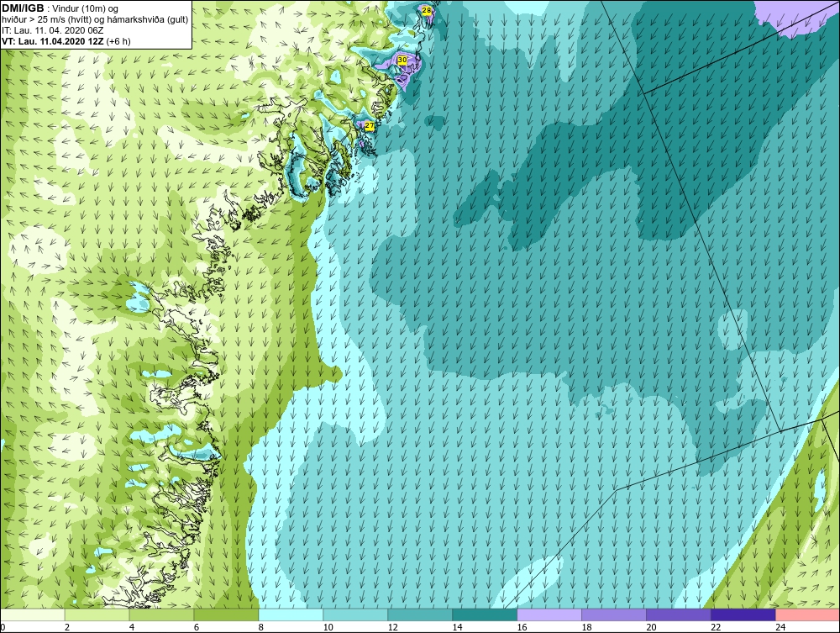Click the 2–4 m/s light green swatch
The image size is (840, 633).
tap(97, 615)
